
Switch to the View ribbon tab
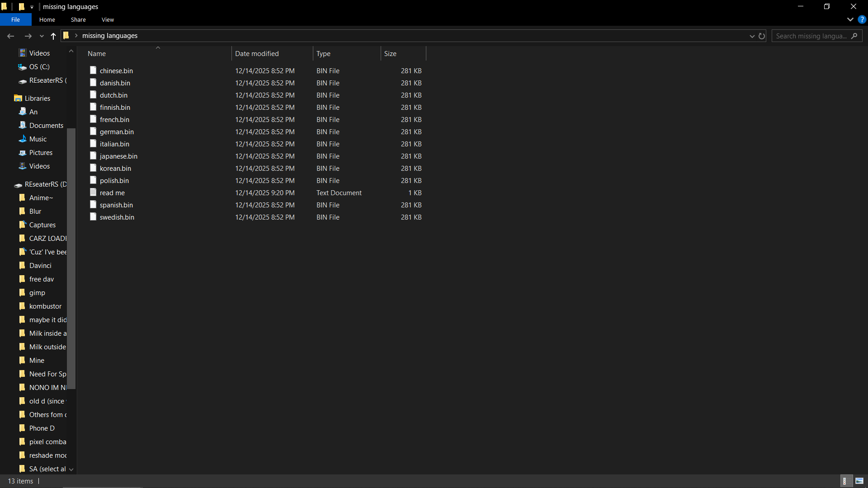108,19
